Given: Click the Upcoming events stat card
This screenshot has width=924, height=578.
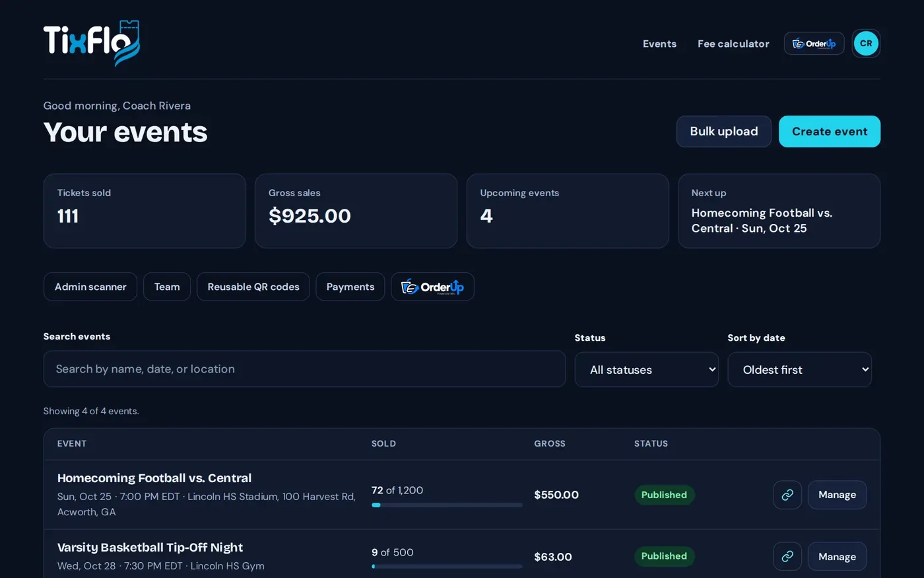Looking at the screenshot, I should [568, 211].
